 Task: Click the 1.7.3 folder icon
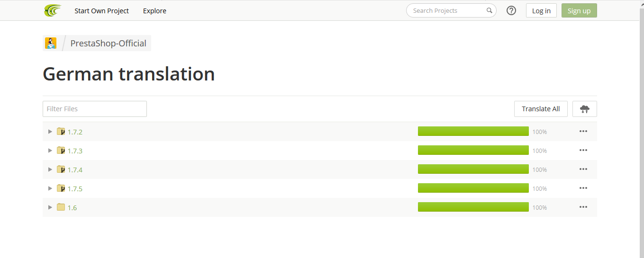[x=61, y=150]
